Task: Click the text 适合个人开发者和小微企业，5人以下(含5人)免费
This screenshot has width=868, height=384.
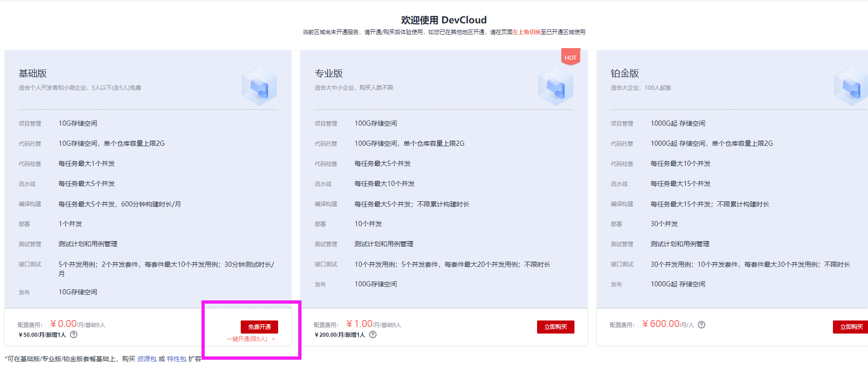Action: click(80, 88)
